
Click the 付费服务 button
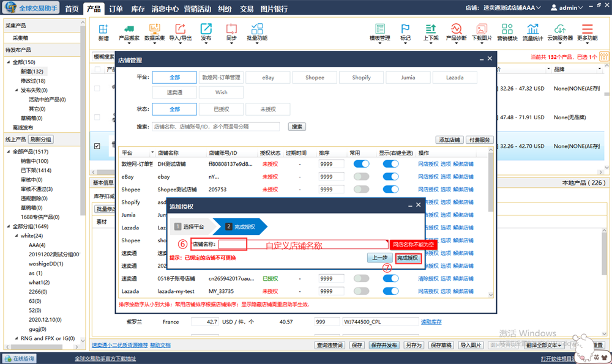point(480,139)
